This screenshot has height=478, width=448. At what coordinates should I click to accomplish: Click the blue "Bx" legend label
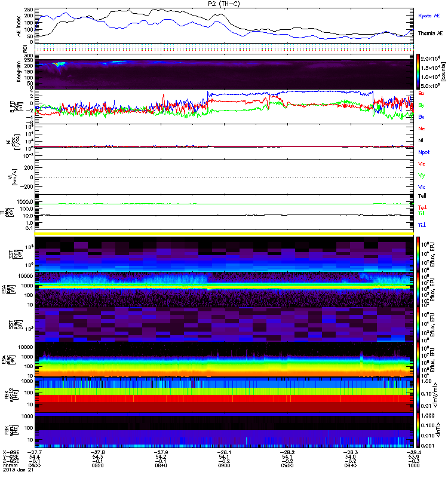click(x=421, y=117)
